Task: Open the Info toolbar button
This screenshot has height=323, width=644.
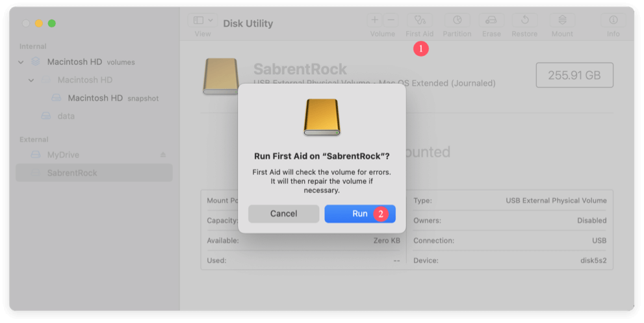Action: pyautogui.click(x=613, y=19)
